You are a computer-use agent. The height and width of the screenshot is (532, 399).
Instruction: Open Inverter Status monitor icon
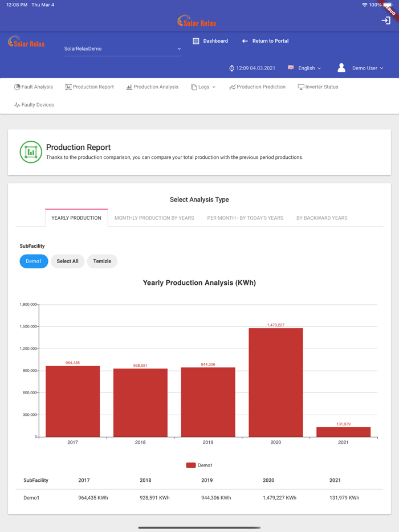[301, 87]
